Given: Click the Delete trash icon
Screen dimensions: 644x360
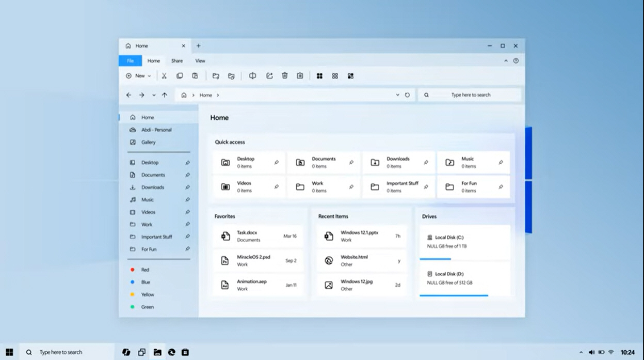Looking at the screenshot, I should (284, 76).
